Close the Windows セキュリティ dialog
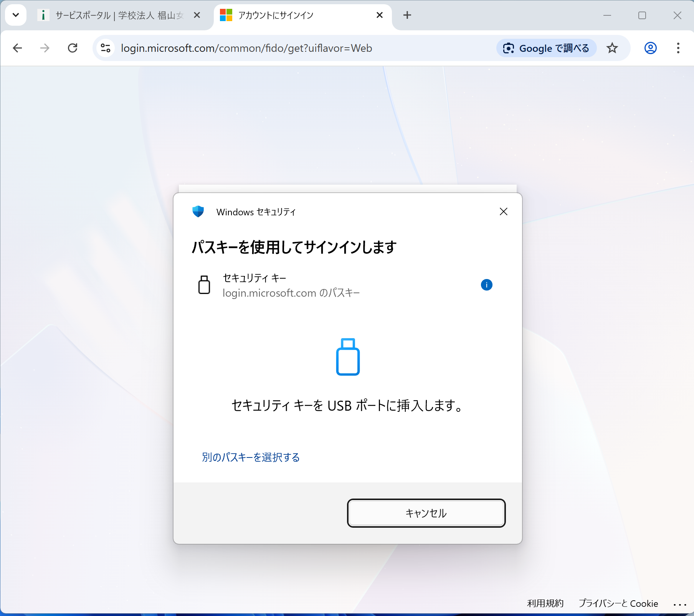 pyautogui.click(x=503, y=211)
